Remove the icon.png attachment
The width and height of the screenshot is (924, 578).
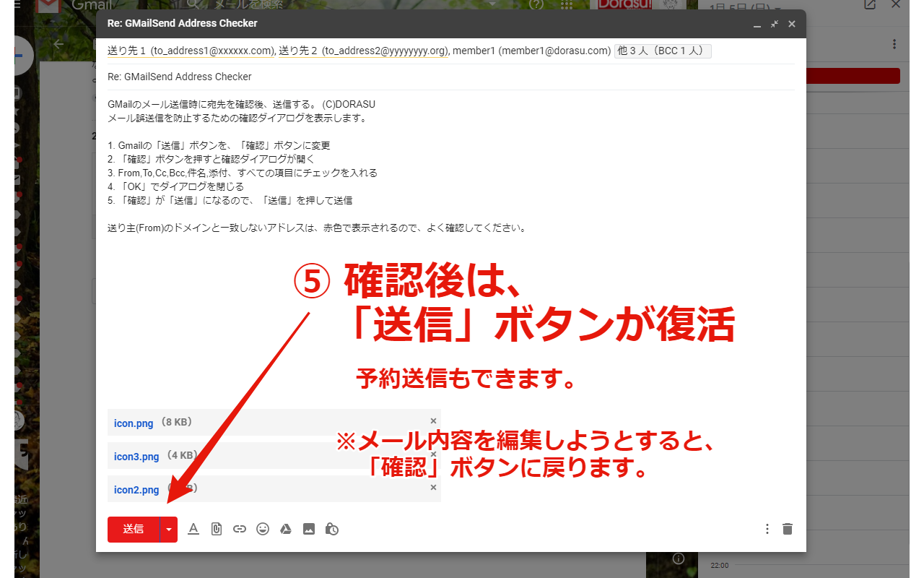433,420
